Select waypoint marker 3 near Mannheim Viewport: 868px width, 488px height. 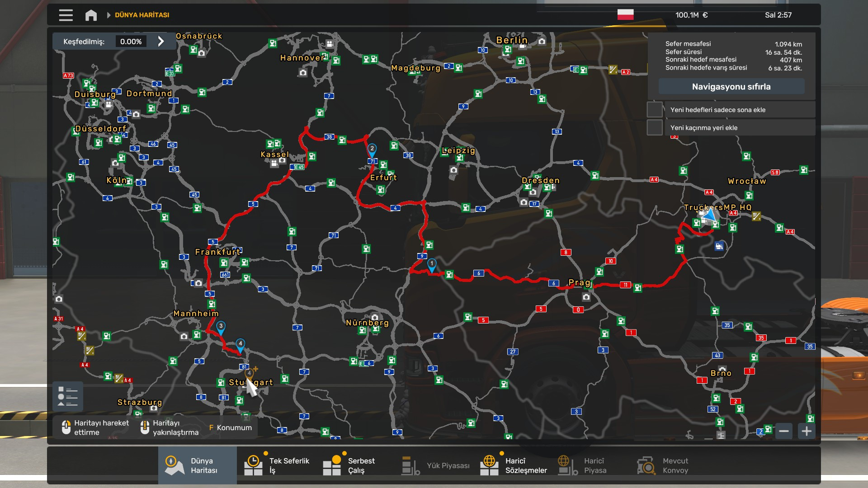coord(221,327)
